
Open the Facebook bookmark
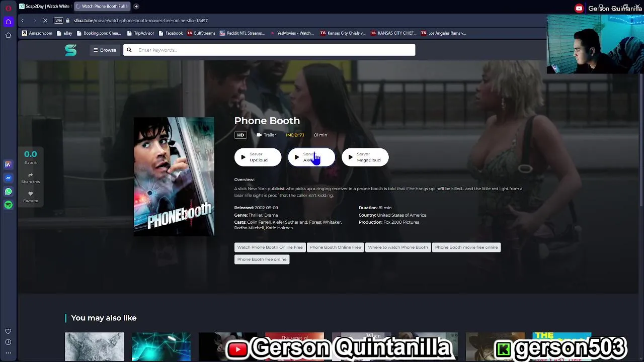[171, 33]
